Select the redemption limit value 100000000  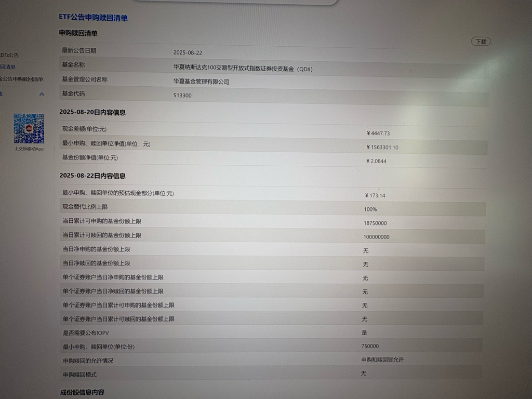(376, 237)
